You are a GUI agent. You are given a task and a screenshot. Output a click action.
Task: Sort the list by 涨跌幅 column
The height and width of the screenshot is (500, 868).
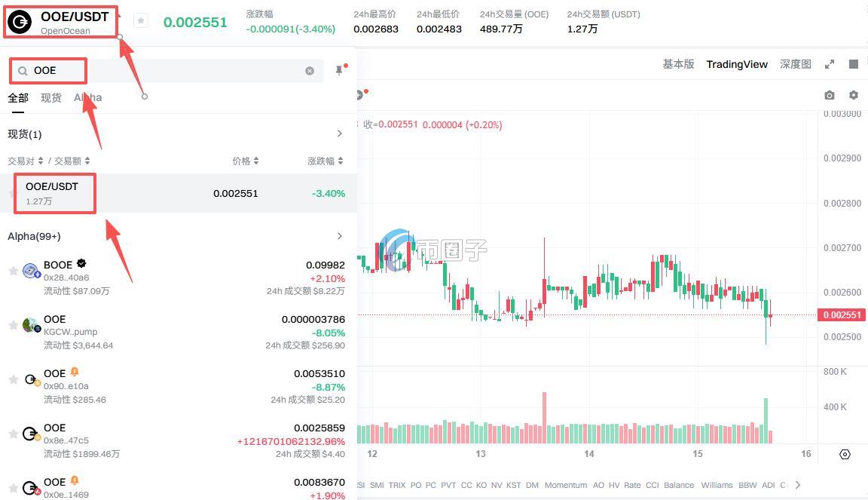[x=325, y=161]
